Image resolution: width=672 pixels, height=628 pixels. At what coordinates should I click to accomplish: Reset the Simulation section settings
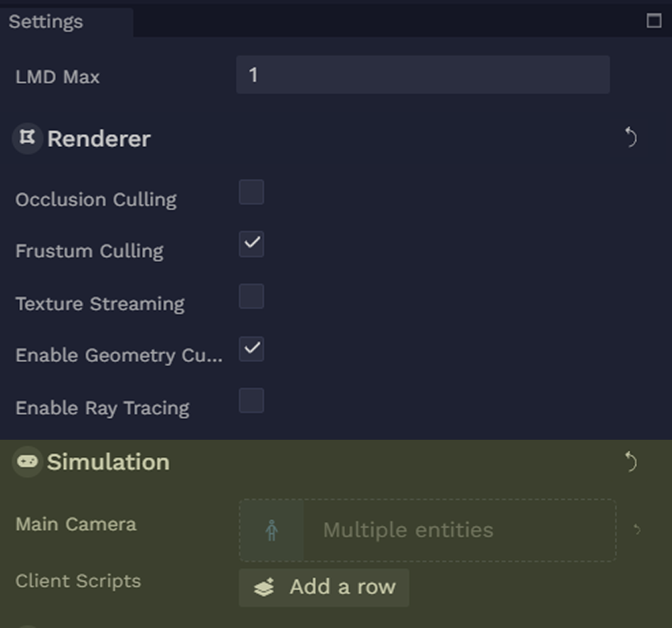[x=630, y=462]
